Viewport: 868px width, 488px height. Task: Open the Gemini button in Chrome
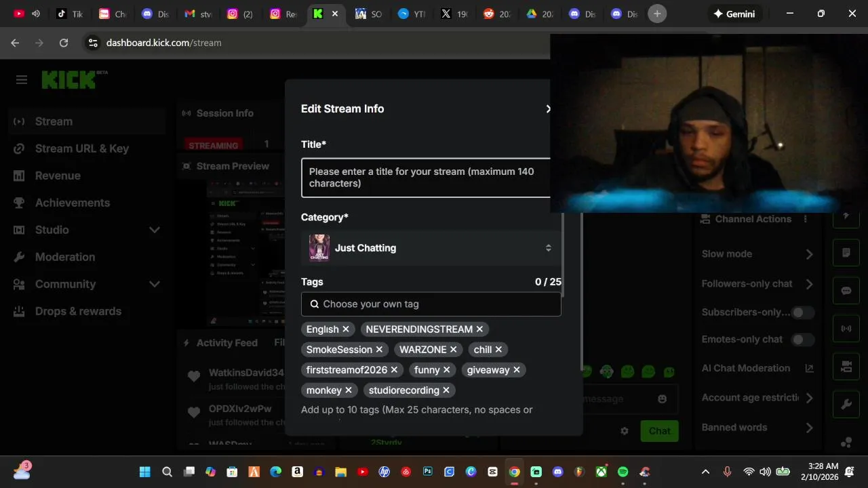734,14
